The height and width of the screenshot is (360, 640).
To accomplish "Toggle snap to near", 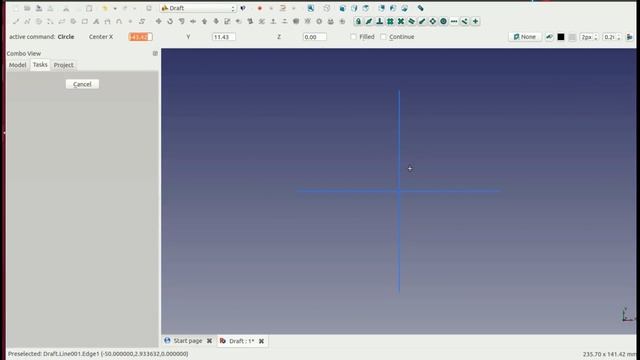I will pos(464,21).
